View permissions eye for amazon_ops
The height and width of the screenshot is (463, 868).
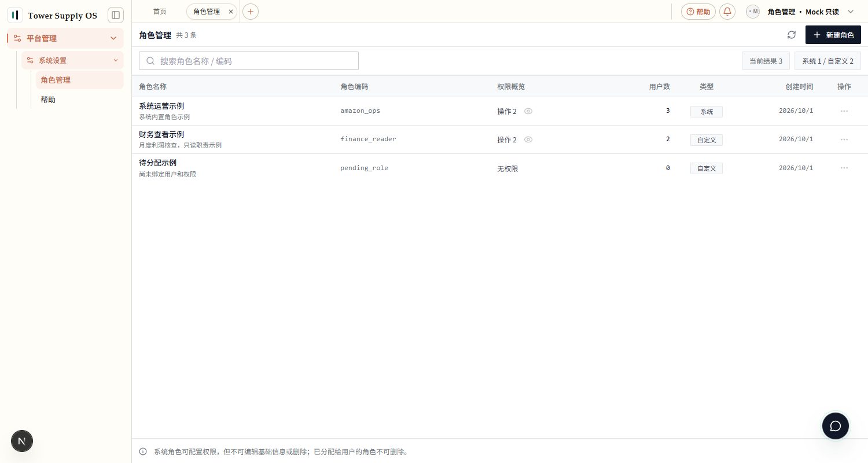528,111
